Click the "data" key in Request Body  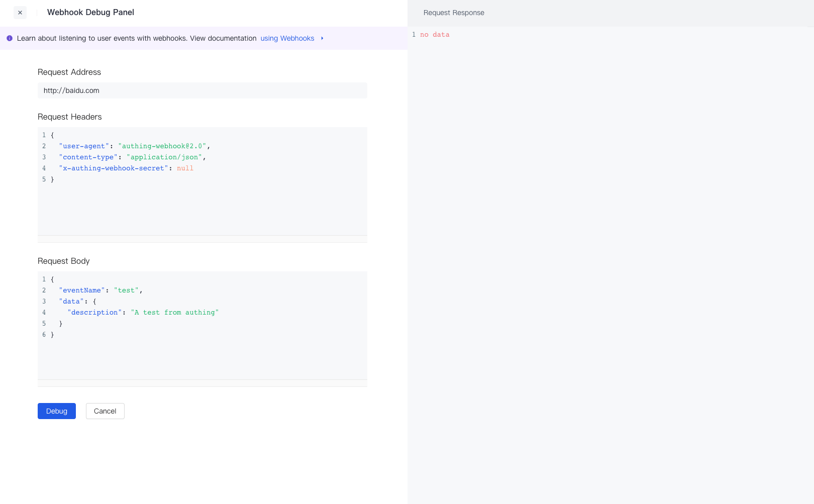coord(71,301)
